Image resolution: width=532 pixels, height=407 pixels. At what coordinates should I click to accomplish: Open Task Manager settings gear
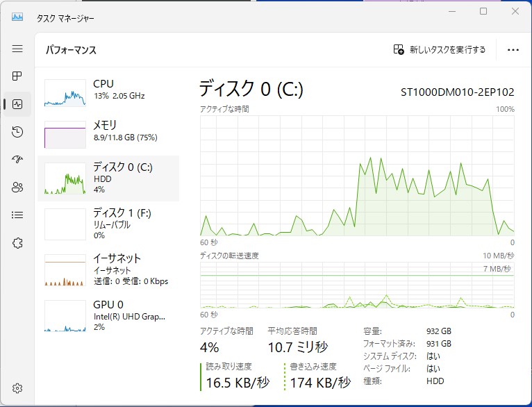17,388
